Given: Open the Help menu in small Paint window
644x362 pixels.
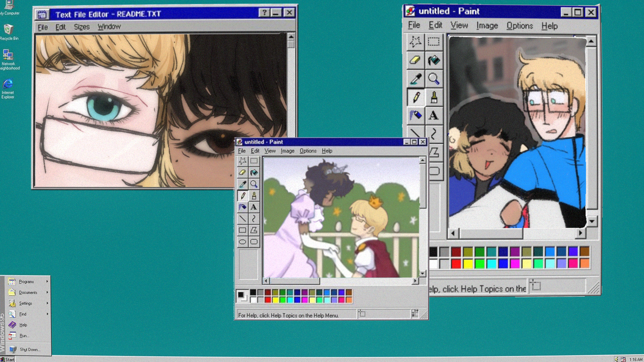Looking at the screenshot, I should tap(327, 151).
